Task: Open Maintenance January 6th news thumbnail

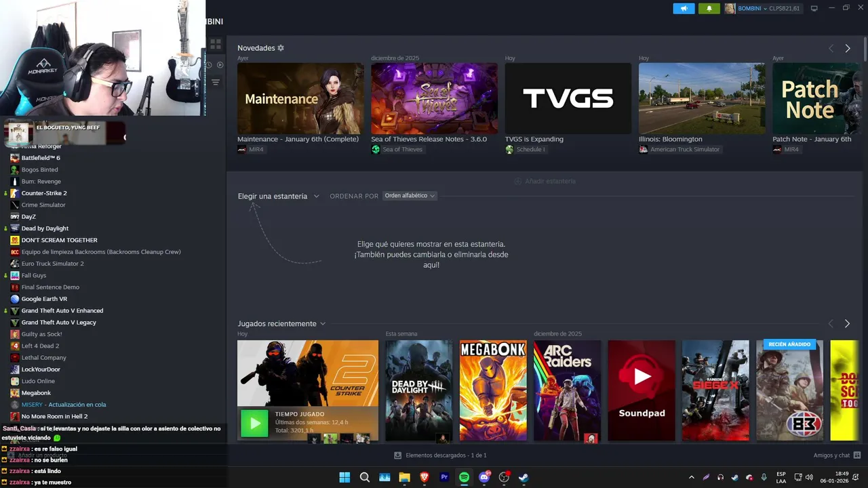Action: [x=300, y=98]
